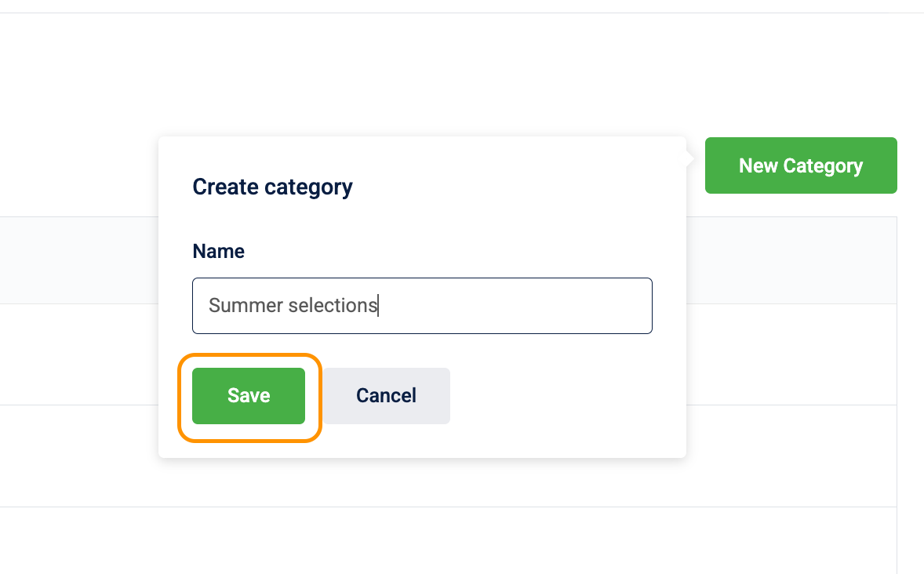Image resolution: width=924 pixels, height=574 pixels.
Task: Select the table row below the popover
Action: (448, 540)
